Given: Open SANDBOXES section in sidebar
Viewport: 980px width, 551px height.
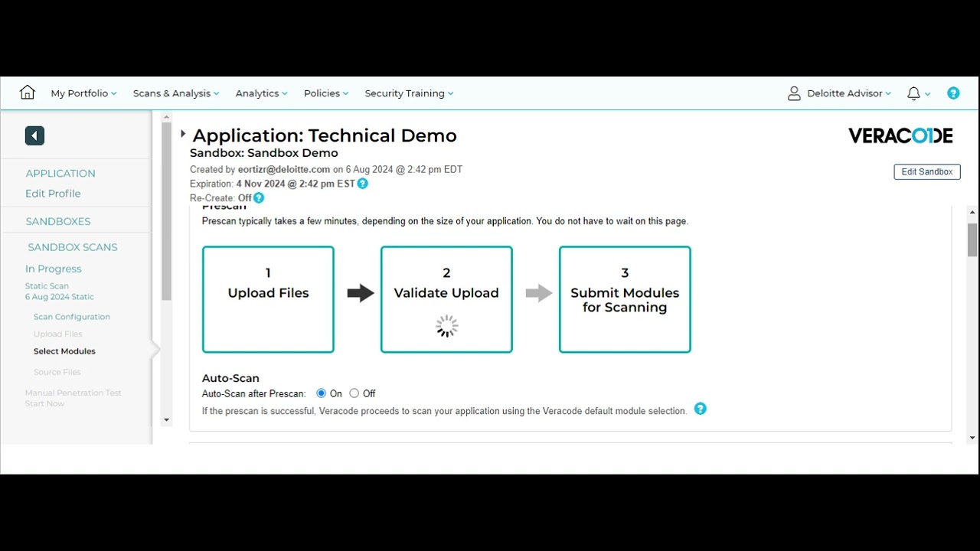Looking at the screenshot, I should (x=58, y=221).
